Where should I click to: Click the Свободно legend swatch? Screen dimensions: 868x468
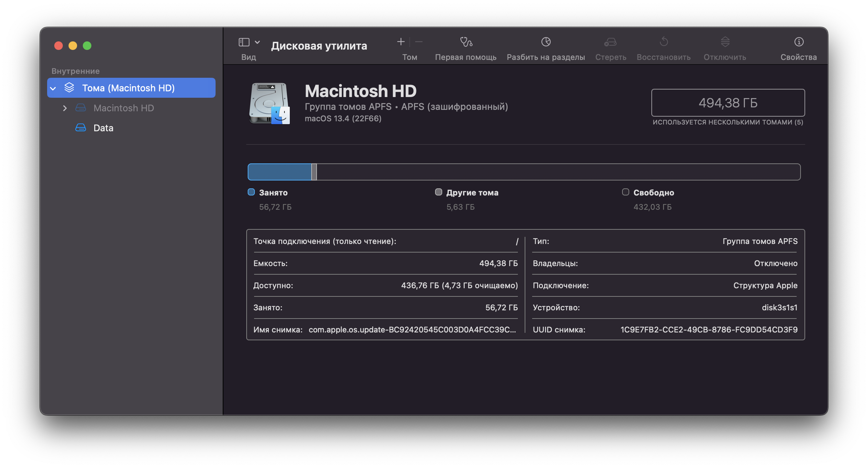[x=626, y=192]
